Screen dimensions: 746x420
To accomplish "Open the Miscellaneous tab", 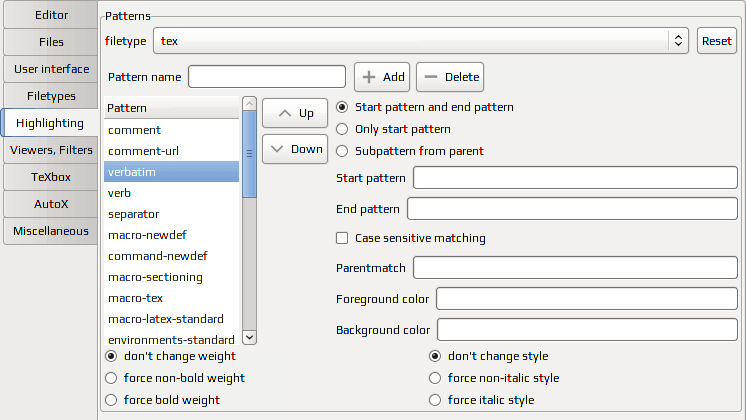I will 51,231.
